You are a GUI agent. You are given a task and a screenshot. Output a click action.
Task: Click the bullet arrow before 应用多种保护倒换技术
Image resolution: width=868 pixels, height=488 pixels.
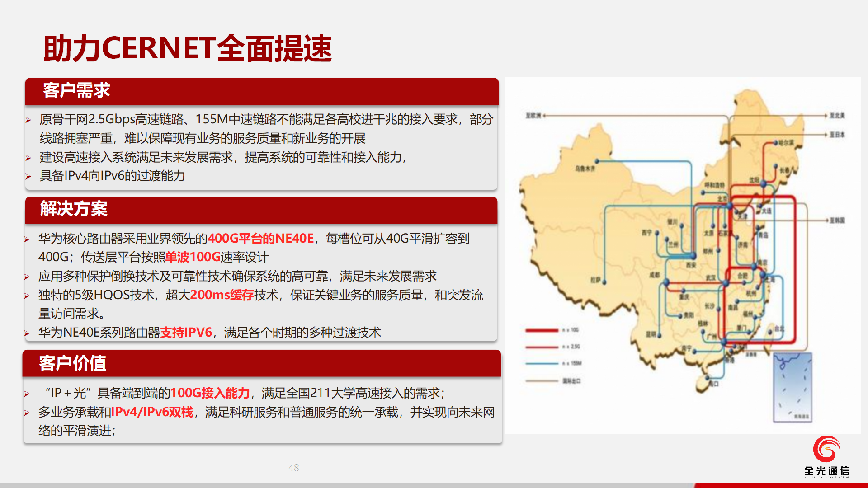(x=27, y=277)
